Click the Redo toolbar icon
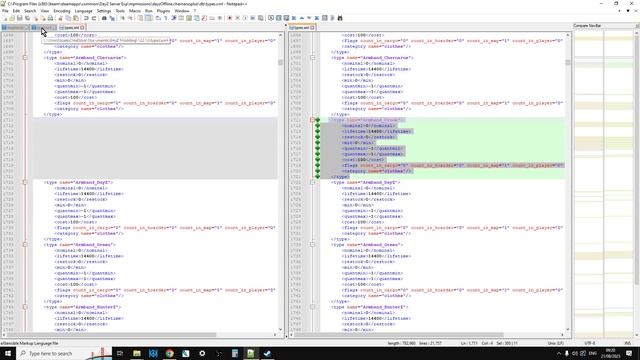 tap(94, 18)
